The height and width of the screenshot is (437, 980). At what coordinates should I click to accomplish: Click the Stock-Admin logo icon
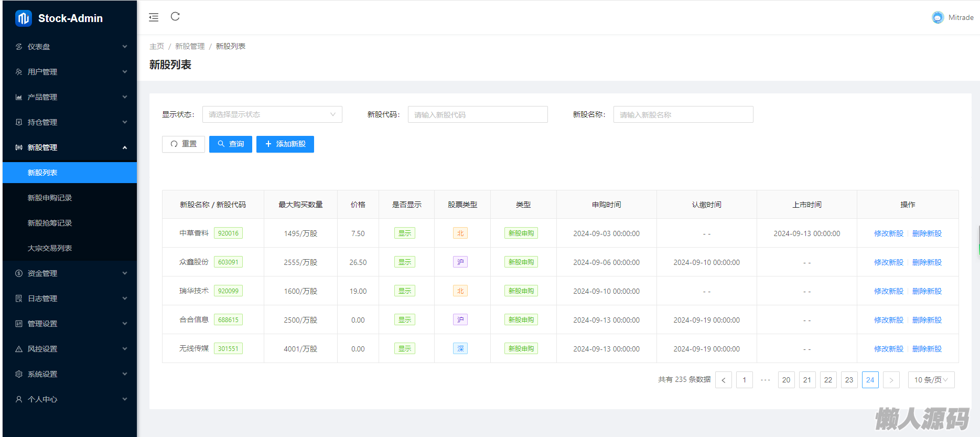(x=24, y=18)
